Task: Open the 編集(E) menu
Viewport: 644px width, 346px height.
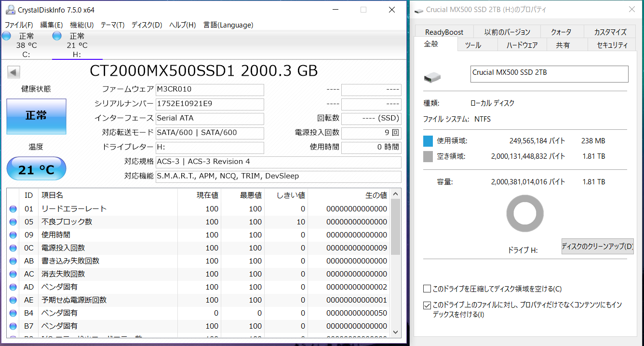Action: pyautogui.click(x=51, y=25)
